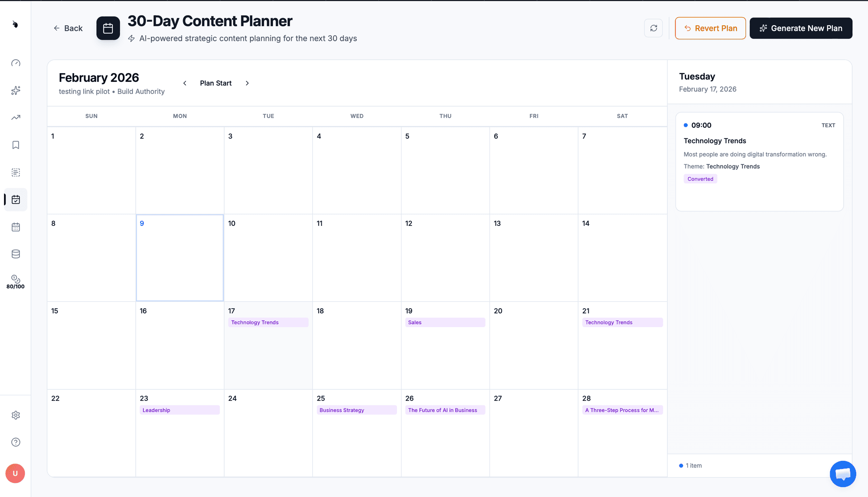Click the Back link
This screenshot has width=868, height=497.
68,28
